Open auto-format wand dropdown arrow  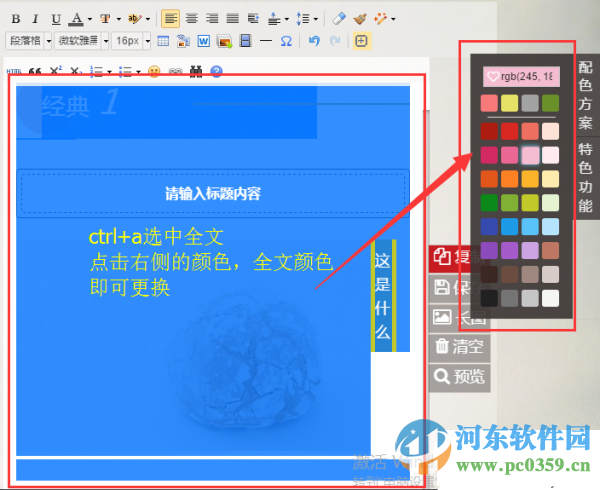click(x=393, y=19)
